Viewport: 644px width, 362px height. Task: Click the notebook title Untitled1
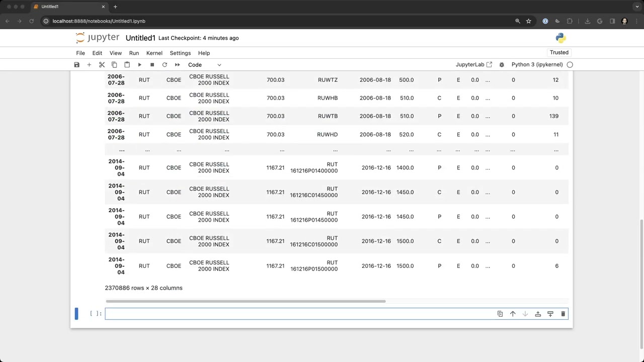coord(140,38)
